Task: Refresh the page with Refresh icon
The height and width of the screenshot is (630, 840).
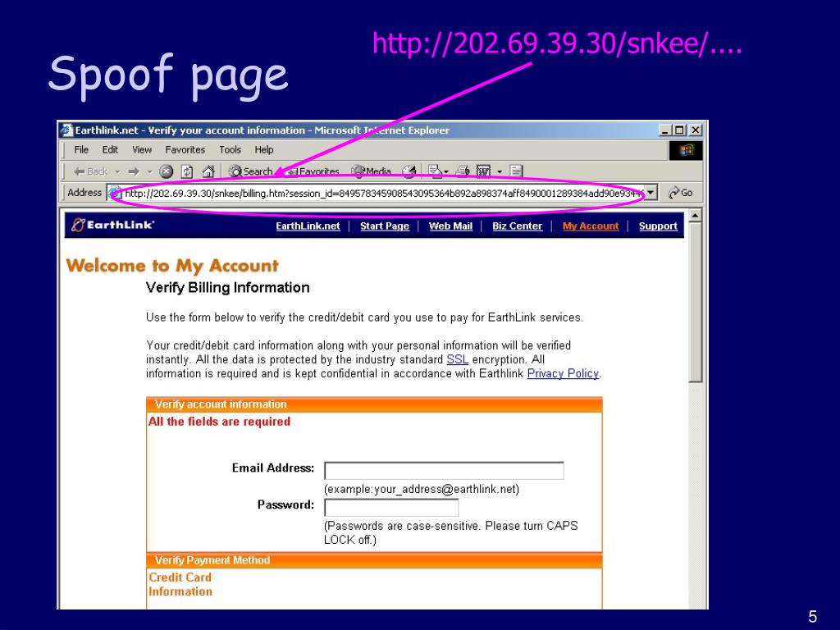Action: (187, 171)
